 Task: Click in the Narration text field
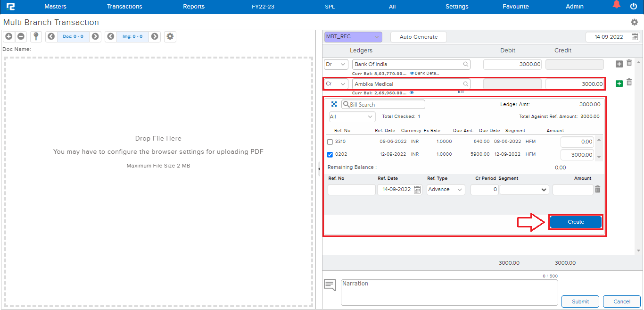(449, 292)
